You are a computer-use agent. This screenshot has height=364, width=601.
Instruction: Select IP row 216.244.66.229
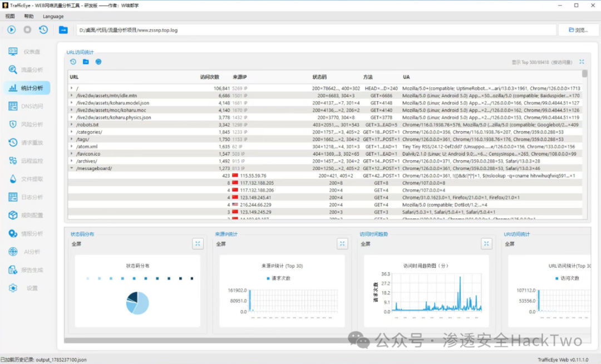pyautogui.click(x=326, y=205)
